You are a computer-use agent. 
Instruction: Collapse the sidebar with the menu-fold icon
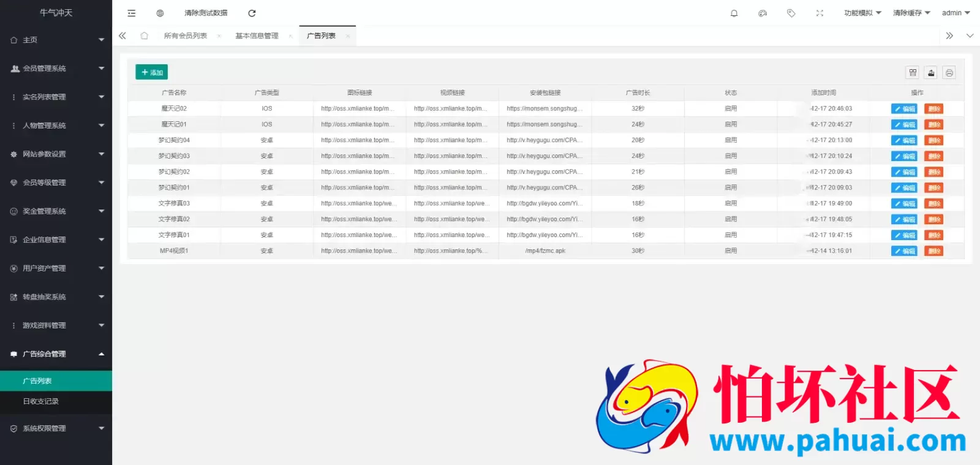tap(131, 13)
